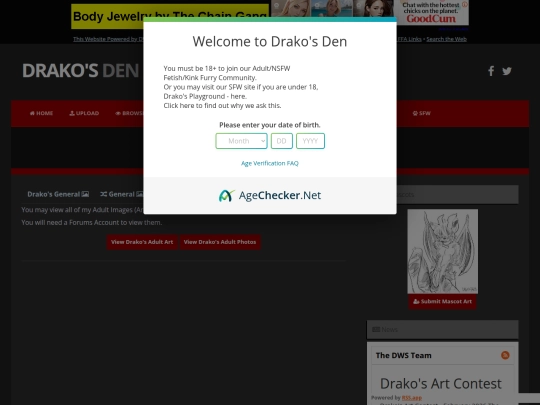This screenshot has width=540, height=405.
Task: Click This Website Powered by link
Action: coord(108,39)
